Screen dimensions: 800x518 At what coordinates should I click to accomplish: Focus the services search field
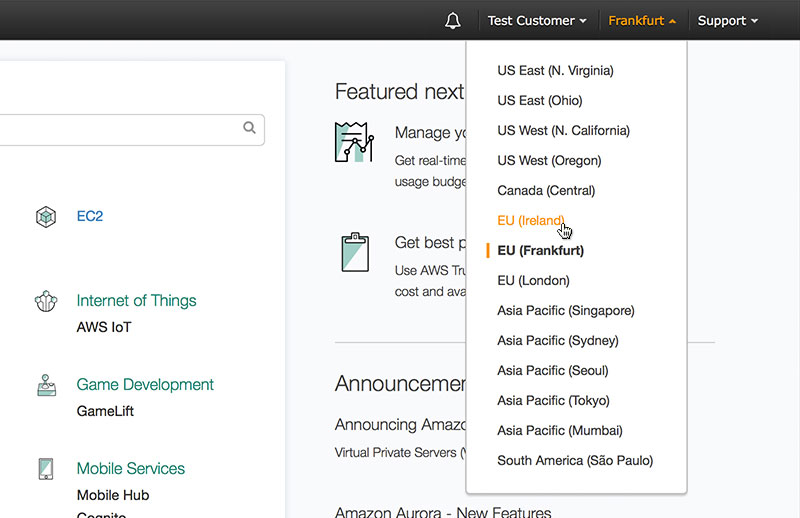pyautogui.click(x=132, y=130)
